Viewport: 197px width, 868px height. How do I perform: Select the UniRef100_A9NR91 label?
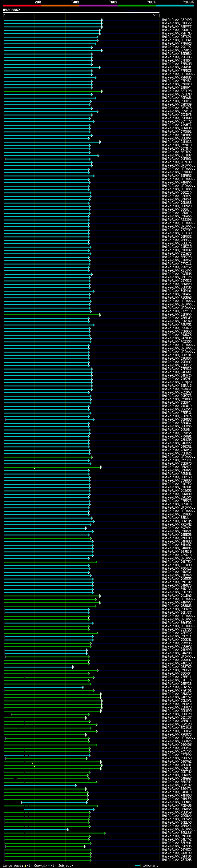(177, 67)
